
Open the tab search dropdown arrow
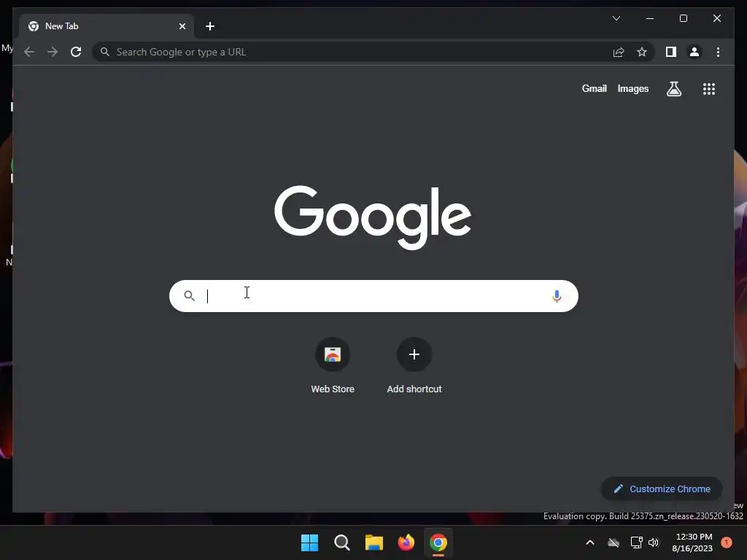coord(616,18)
